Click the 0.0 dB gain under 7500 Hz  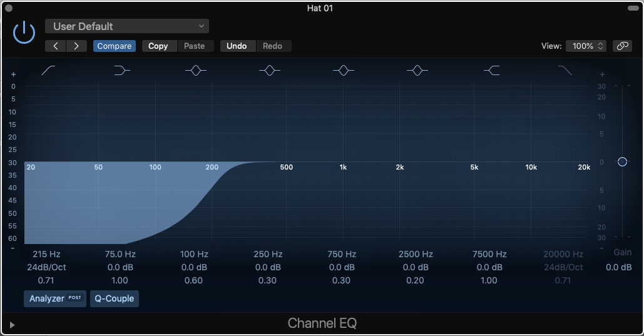pos(489,267)
